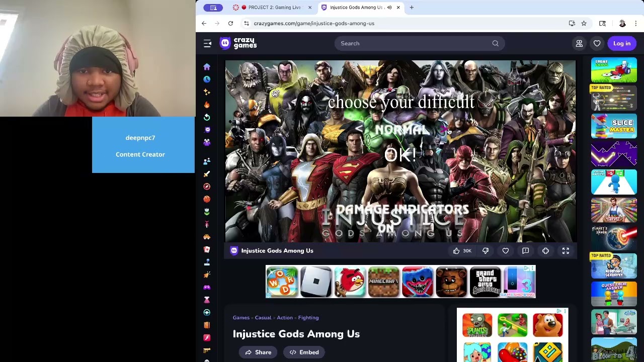Image resolution: width=644 pixels, height=362 pixels.
Task: Open the CrazyGames Home sidebar icon
Action: [207, 66]
